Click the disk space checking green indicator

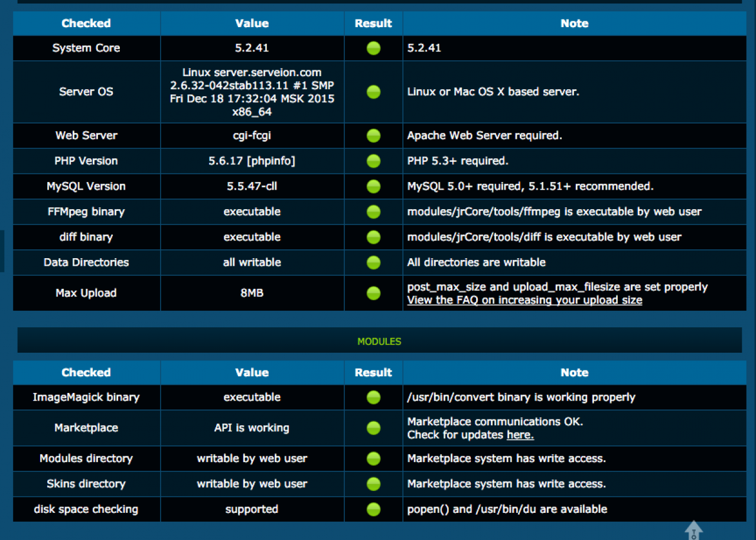coord(373,509)
